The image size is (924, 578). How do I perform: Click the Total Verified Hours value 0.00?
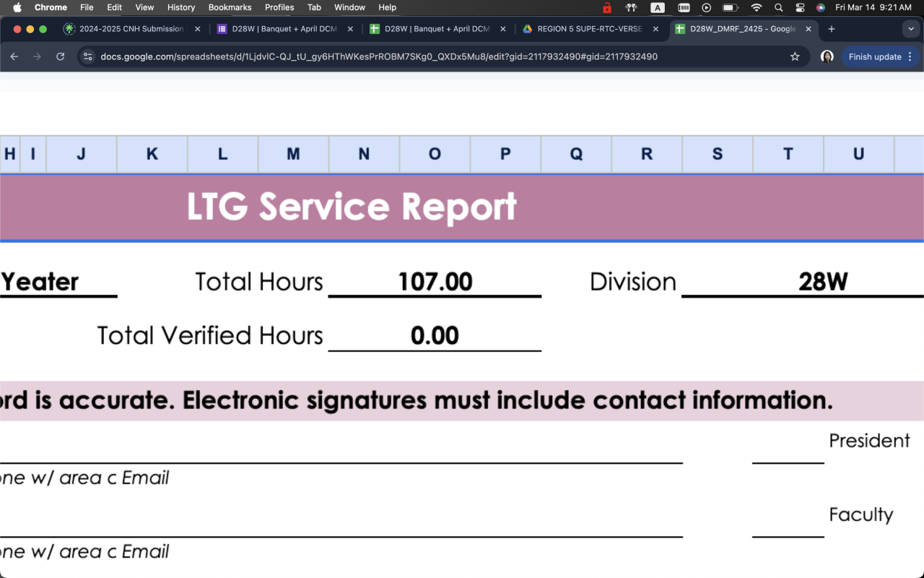coord(435,336)
